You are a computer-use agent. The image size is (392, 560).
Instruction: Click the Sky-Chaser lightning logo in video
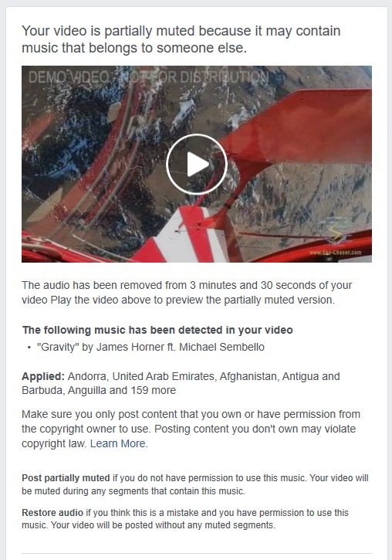336,231
